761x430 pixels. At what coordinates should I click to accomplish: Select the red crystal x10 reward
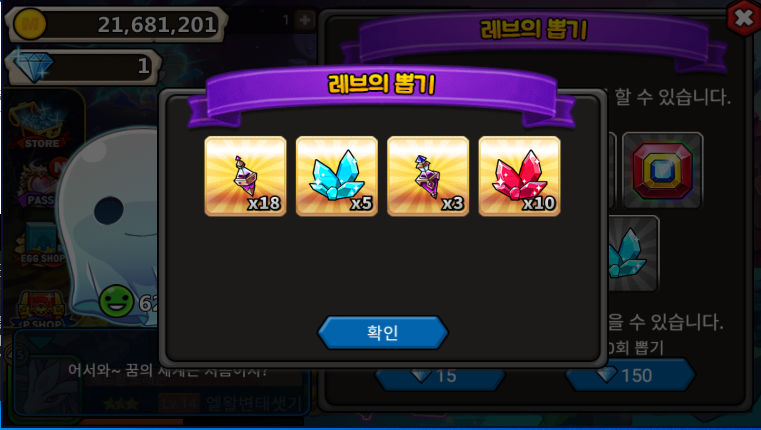click(519, 176)
